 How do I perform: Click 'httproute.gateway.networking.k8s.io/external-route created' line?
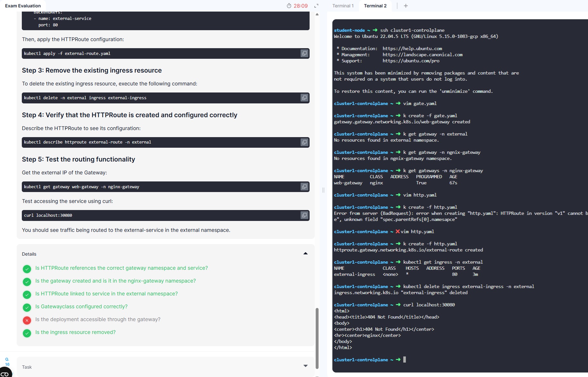tap(408, 250)
